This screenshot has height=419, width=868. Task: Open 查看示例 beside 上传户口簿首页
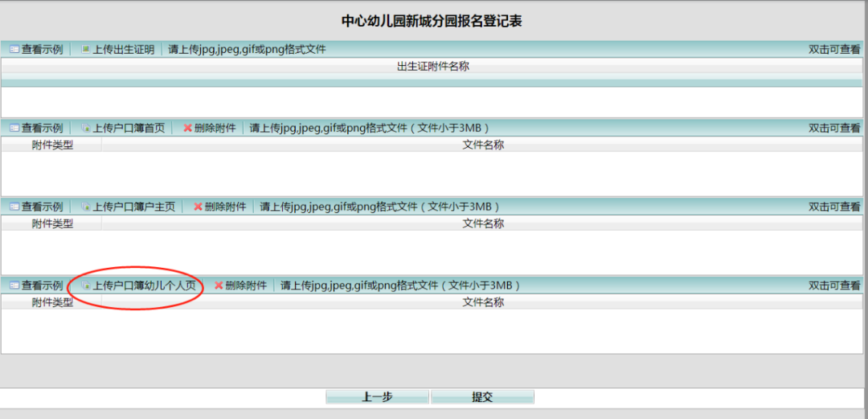(36, 128)
